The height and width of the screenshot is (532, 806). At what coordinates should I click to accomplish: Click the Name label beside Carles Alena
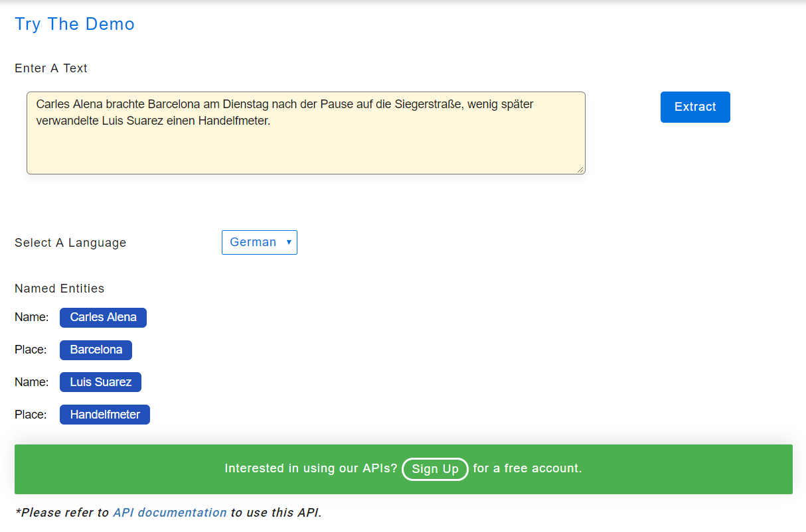pyautogui.click(x=31, y=317)
